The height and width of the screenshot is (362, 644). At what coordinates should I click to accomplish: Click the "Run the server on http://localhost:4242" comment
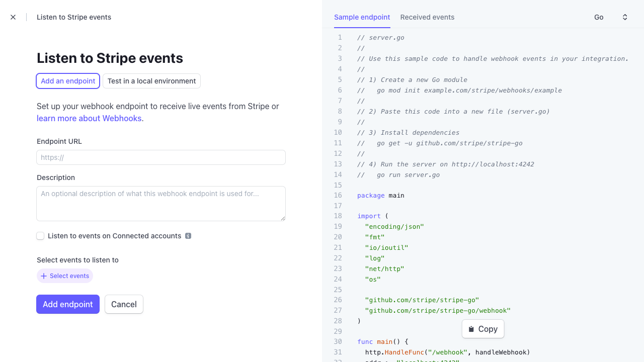(446, 164)
